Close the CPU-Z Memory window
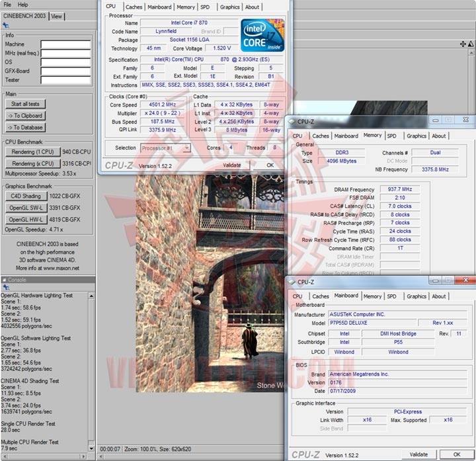 465,120
